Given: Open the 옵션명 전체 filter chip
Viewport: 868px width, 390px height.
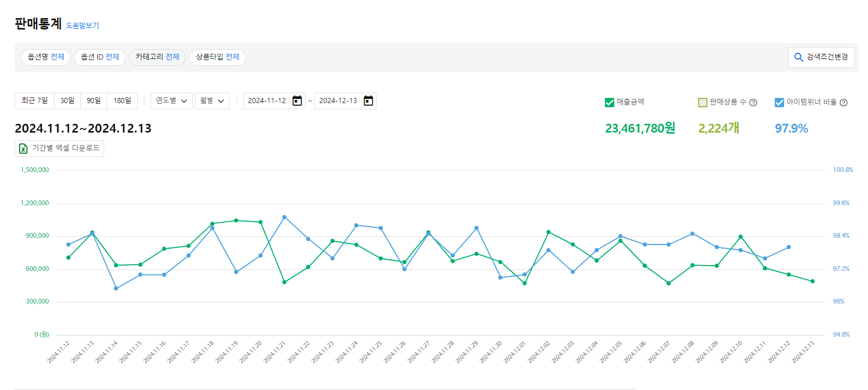Looking at the screenshot, I should 46,57.
